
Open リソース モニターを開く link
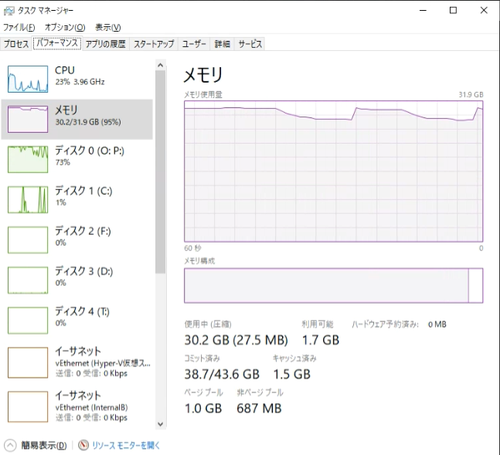click(126, 445)
